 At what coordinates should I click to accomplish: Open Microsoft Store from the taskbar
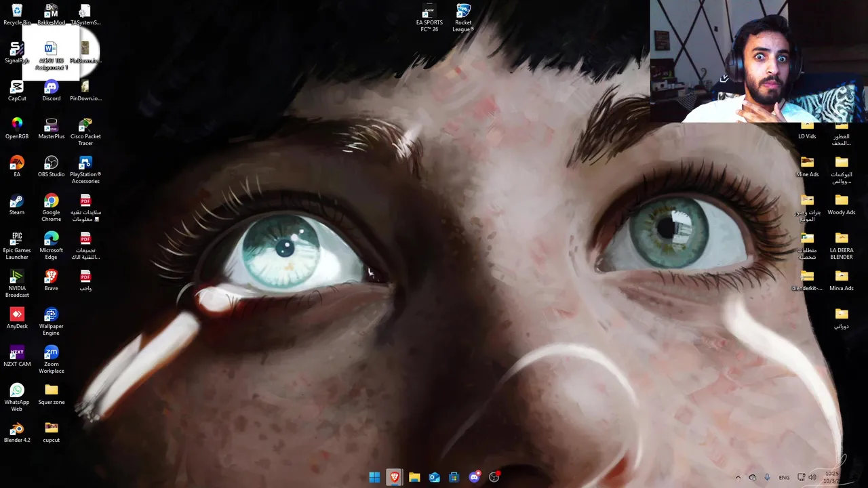coord(454,477)
